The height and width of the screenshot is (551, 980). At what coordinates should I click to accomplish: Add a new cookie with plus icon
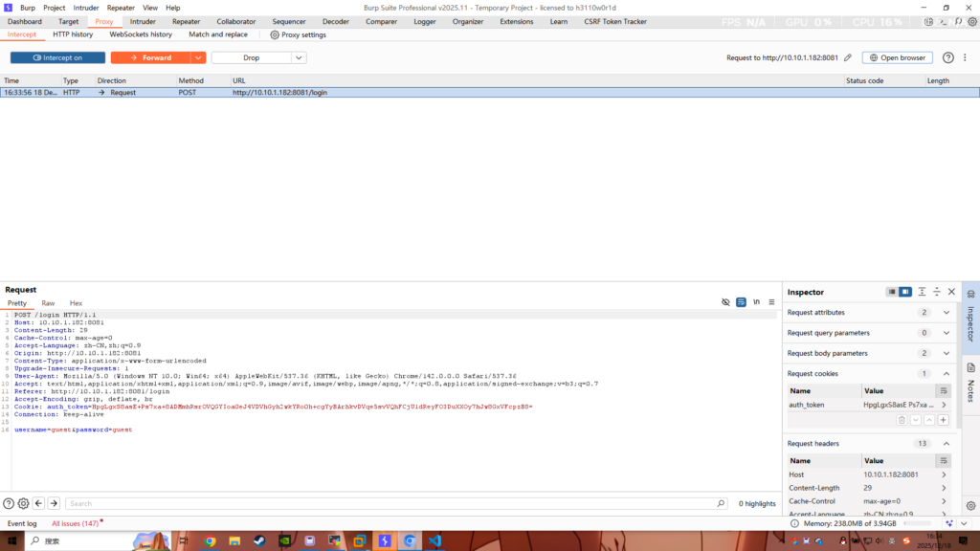pos(943,420)
